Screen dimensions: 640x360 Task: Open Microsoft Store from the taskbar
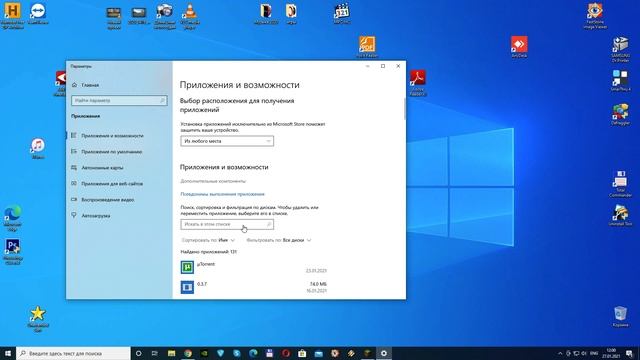point(302,353)
